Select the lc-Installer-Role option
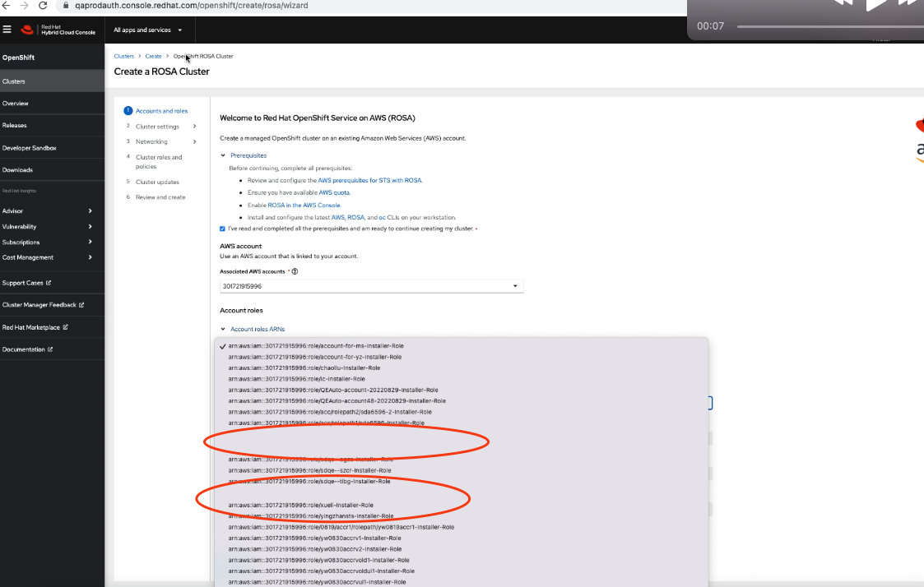924x587 pixels. (462, 379)
